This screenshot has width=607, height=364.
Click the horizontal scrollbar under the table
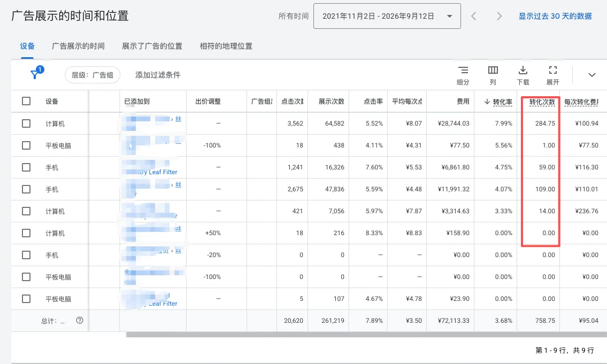366,335
